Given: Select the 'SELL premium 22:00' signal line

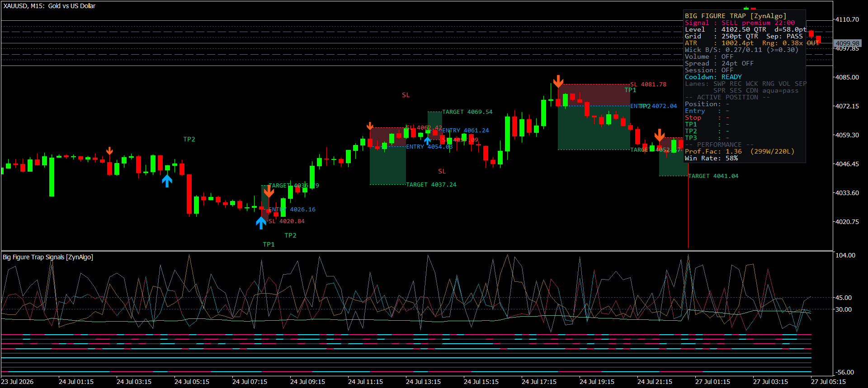Looking at the screenshot, I should (740, 23).
